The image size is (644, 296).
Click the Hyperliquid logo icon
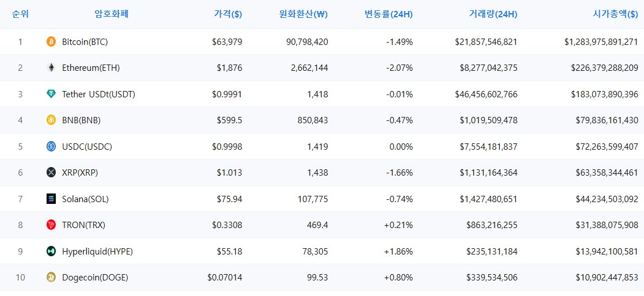51,251
